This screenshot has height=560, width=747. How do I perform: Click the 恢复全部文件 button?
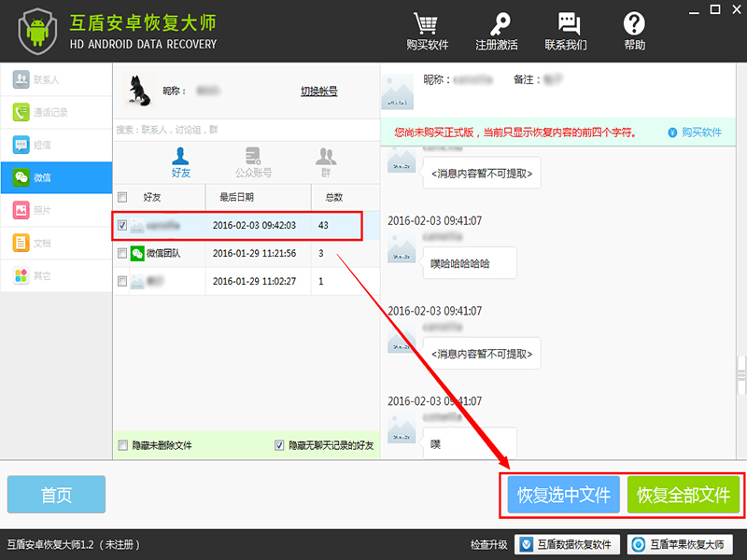click(684, 495)
